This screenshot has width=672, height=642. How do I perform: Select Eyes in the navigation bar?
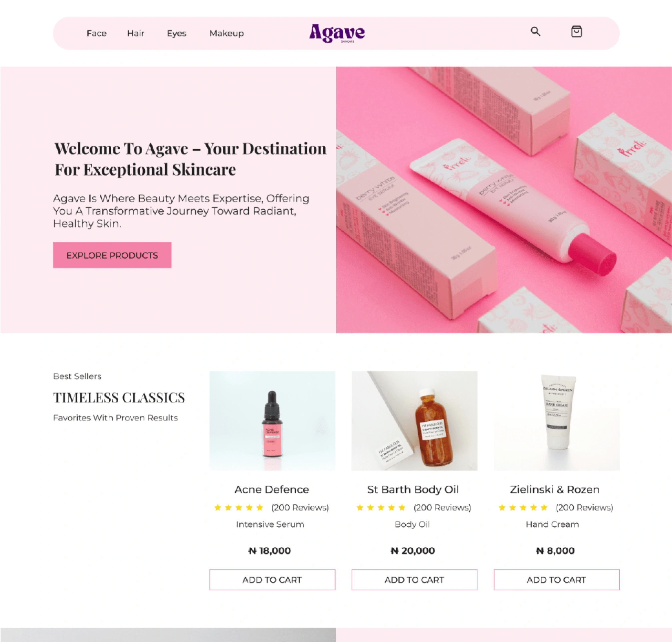click(177, 33)
